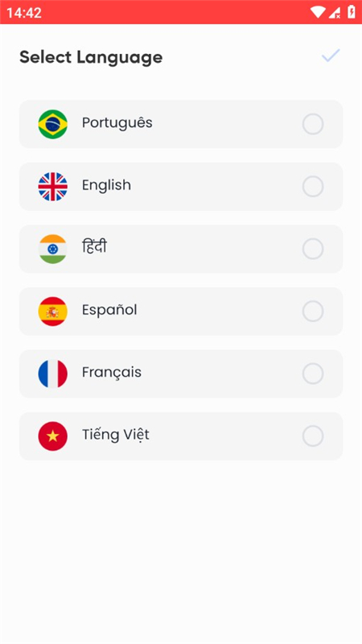Tap the Spain flag icon
Screen dimensions: 362x644
click(53, 312)
